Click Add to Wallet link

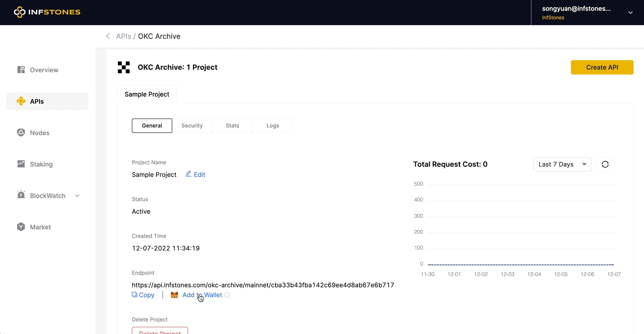tap(202, 295)
